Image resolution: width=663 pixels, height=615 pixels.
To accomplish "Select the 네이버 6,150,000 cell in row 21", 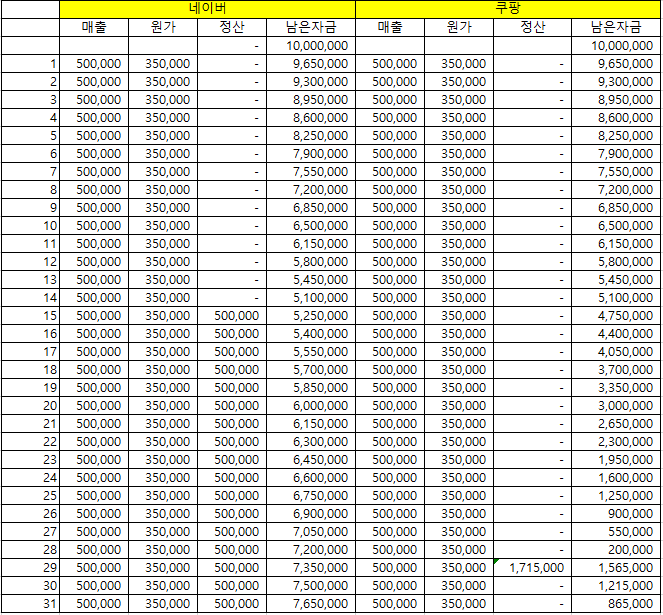I will pos(311,424).
